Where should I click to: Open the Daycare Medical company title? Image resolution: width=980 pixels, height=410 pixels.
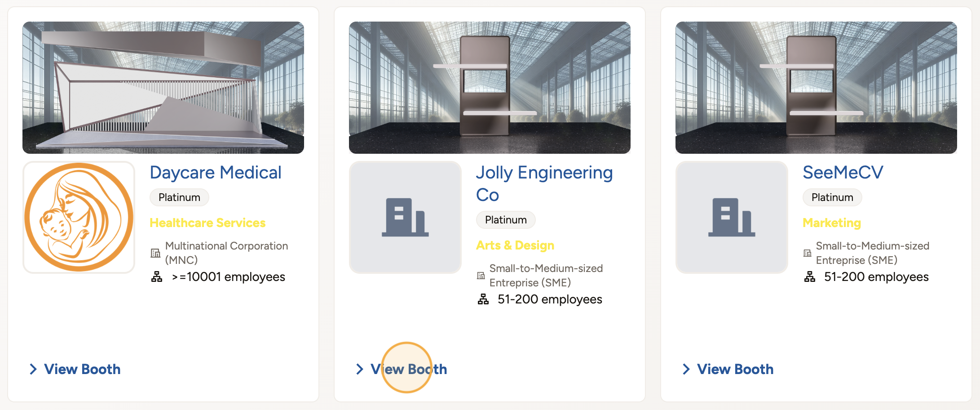pos(216,173)
